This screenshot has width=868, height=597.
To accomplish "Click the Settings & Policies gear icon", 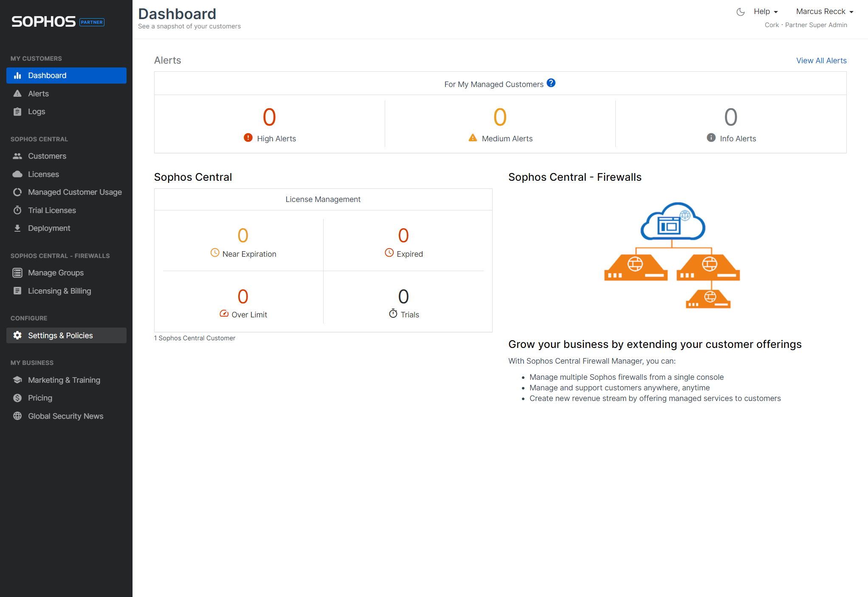I will [17, 336].
